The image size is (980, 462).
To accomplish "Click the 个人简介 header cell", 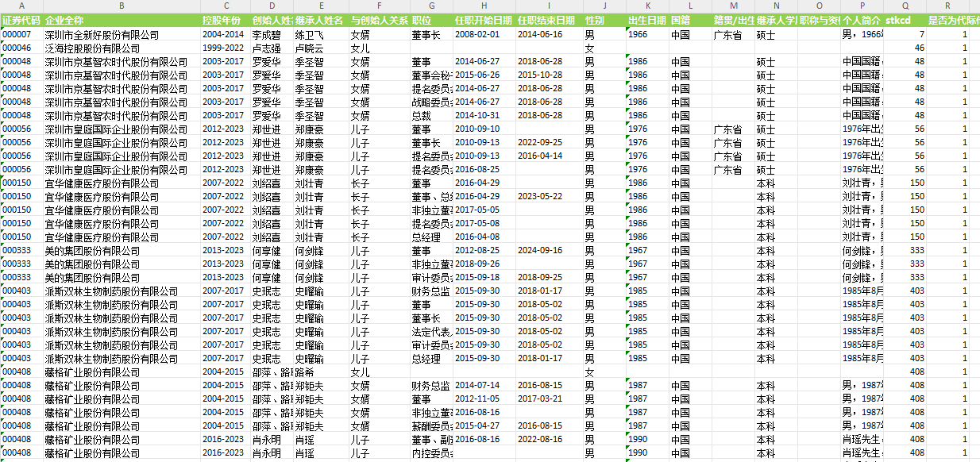I will click(x=862, y=19).
